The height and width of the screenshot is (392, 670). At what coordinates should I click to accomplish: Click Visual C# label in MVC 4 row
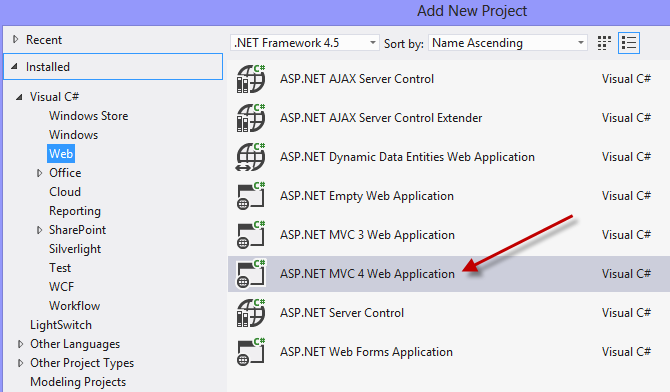coord(626,274)
